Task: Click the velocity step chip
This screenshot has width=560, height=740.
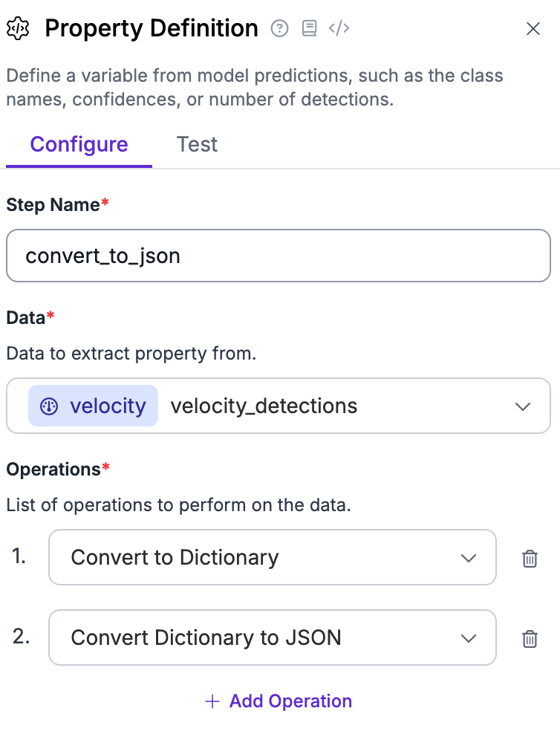Action: pyautogui.click(x=93, y=406)
